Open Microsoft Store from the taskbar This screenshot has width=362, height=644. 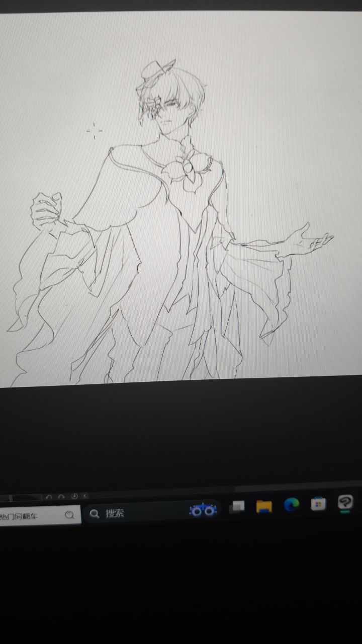click(x=318, y=503)
